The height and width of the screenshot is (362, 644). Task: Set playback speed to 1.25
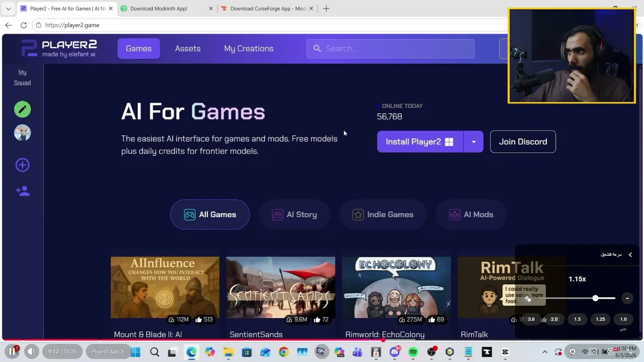(x=600, y=319)
